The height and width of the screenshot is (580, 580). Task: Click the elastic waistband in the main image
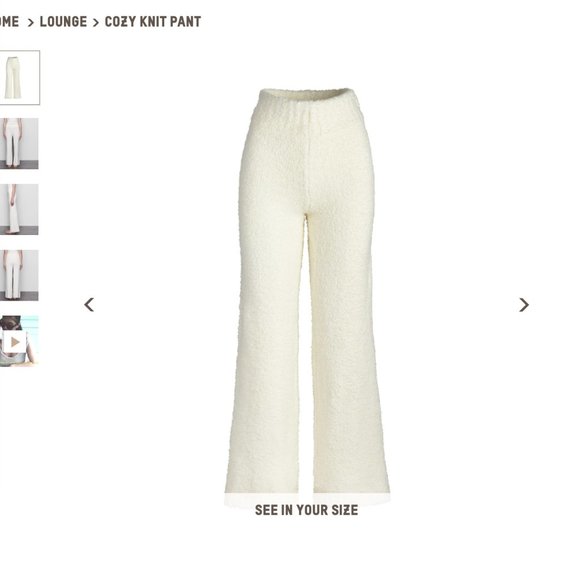pyautogui.click(x=308, y=95)
